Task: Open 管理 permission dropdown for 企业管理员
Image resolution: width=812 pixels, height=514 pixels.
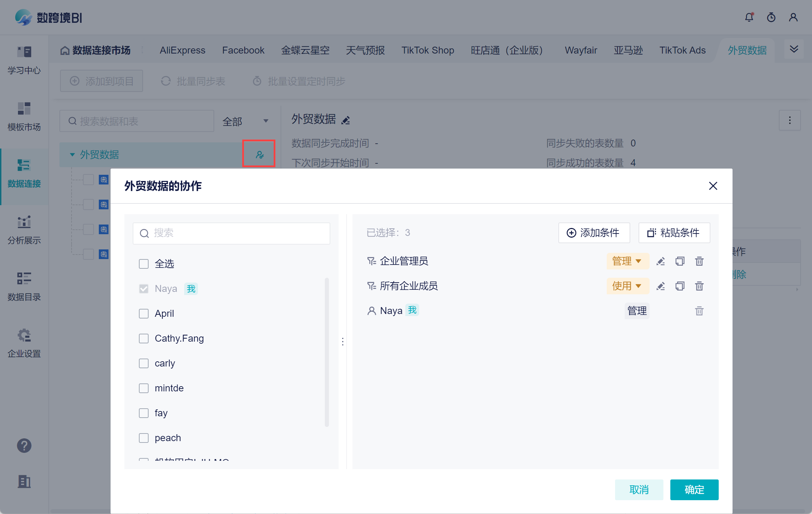Action: coord(627,261)
